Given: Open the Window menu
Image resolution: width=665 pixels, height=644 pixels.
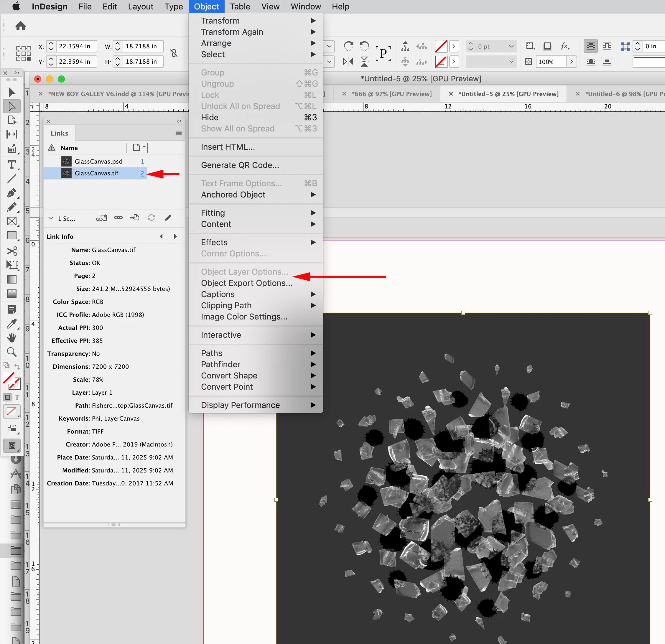Looking at the screenshot, I should (x=305, y=7).
